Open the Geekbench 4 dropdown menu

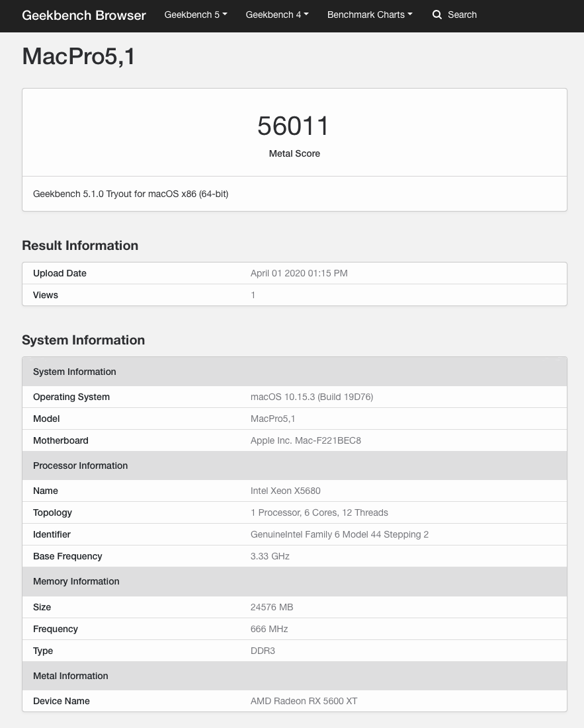pyautogui.click(x=277, y=15)
